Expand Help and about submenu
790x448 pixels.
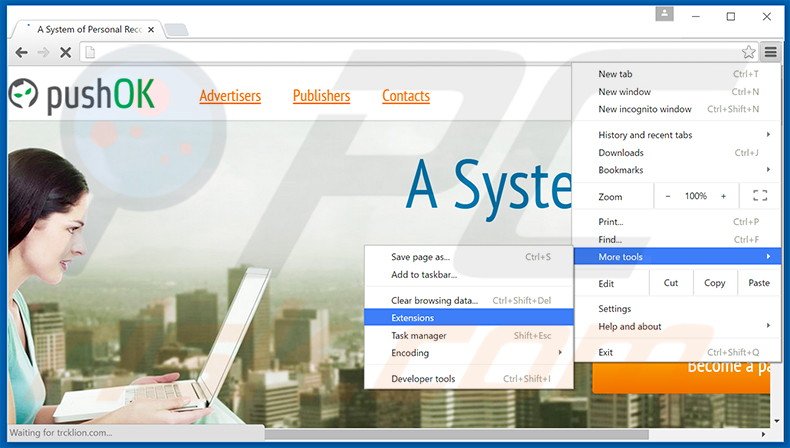pos(677,326)
